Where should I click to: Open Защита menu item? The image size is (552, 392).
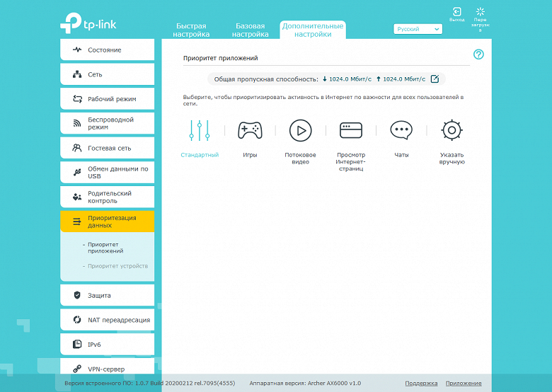point(108,295)
